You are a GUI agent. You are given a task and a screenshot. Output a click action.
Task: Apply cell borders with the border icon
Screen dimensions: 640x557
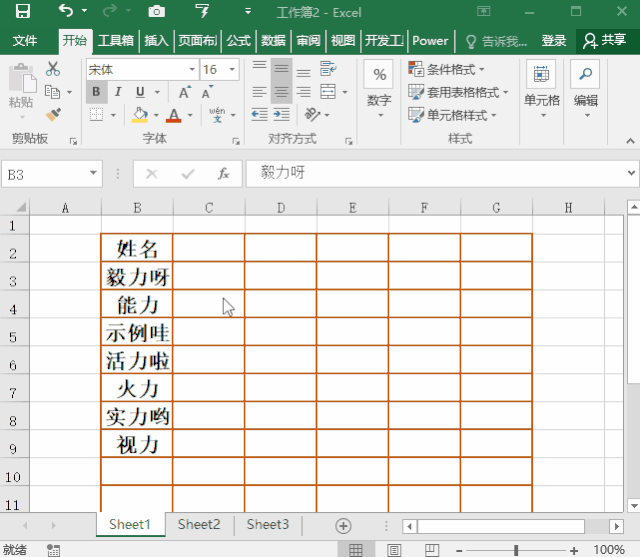point(96,115)
